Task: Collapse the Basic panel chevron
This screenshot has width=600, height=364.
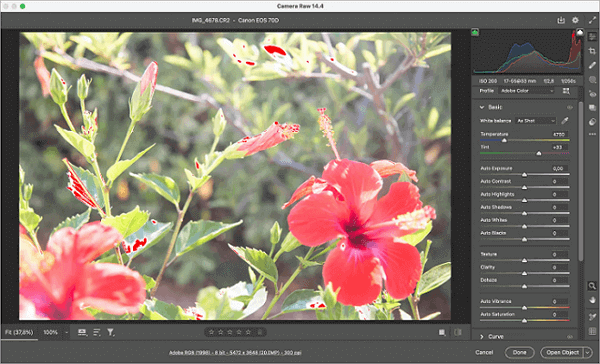Action: 482,108
